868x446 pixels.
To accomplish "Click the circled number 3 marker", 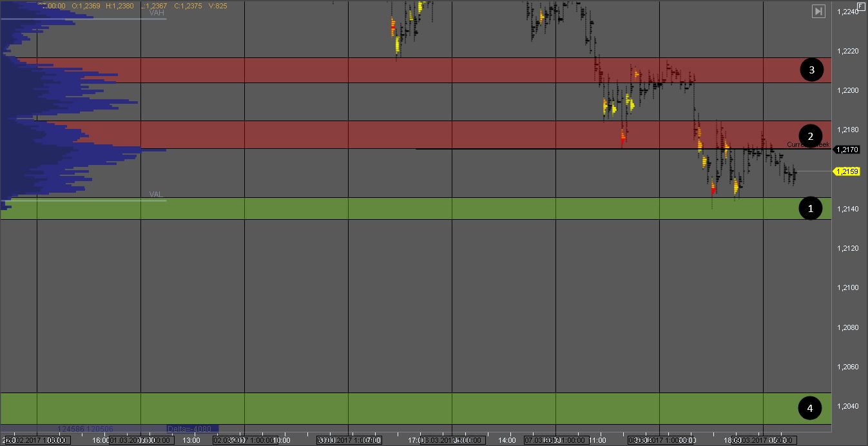I will 811,70.
